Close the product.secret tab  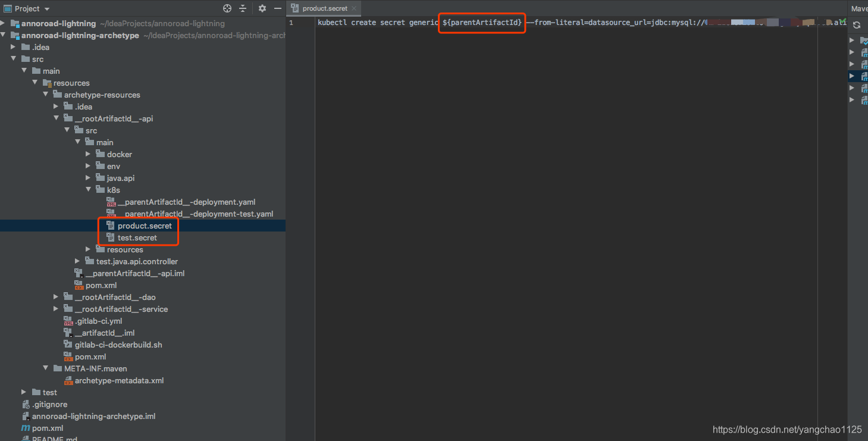(354, 8)
